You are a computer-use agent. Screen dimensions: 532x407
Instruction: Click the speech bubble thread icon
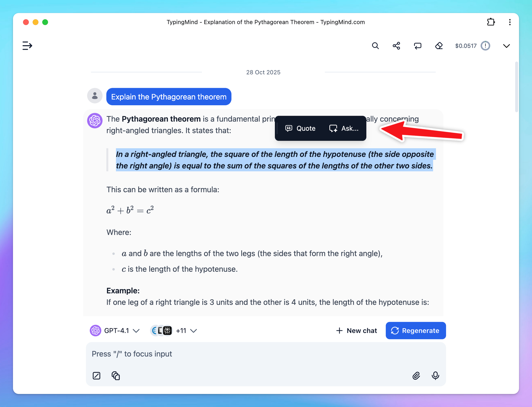(417, 46)
